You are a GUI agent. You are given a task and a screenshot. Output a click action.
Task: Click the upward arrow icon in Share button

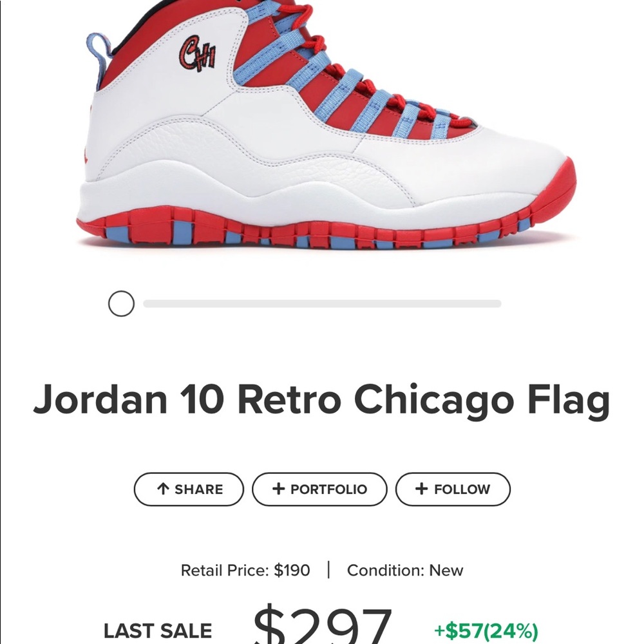click(x=162, y=489)
